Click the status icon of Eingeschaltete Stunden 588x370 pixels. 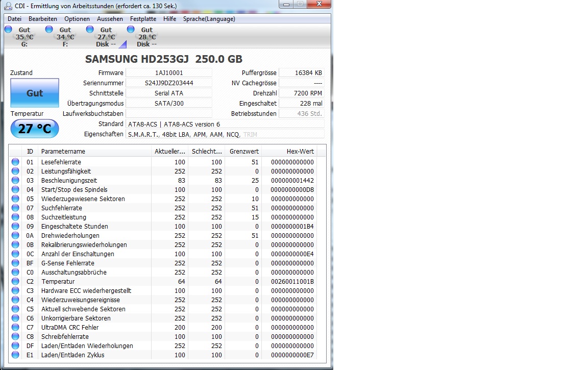coord(15,226)
